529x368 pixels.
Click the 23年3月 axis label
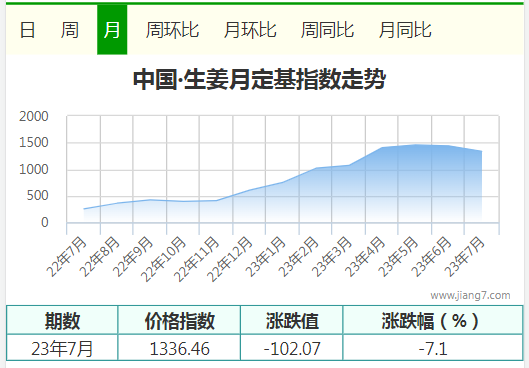tap(331, 257)
